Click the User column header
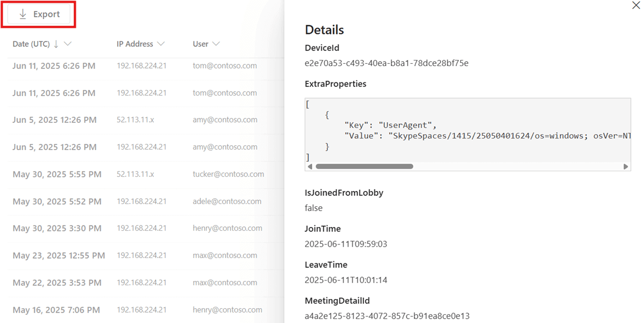The height and width of the screenshot is (323, 644). [200, 44]
